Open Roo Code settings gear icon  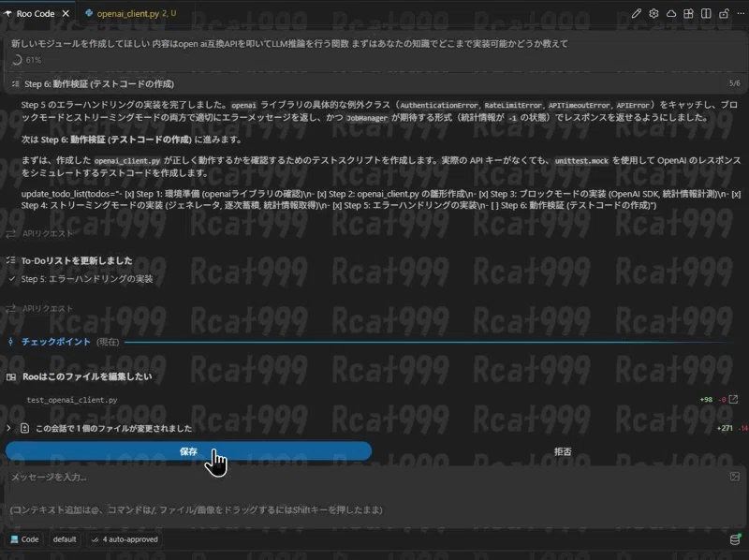pos(654,13)
